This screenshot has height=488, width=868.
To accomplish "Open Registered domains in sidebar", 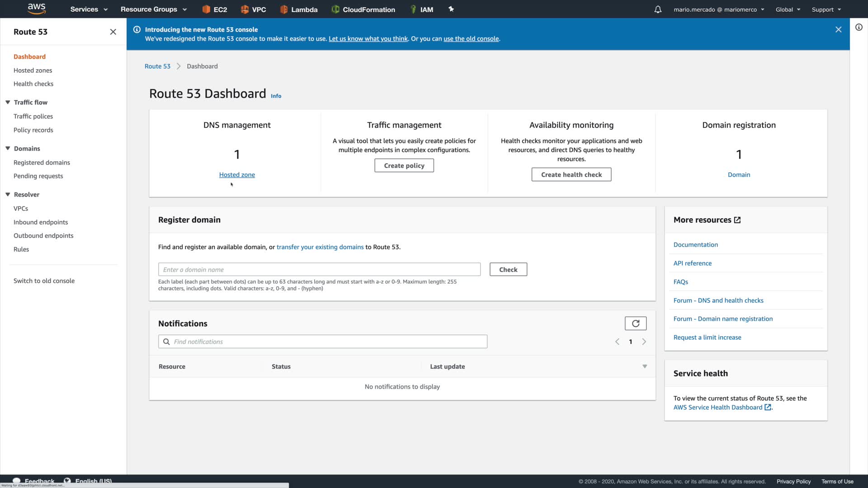I will pos(42,163).
